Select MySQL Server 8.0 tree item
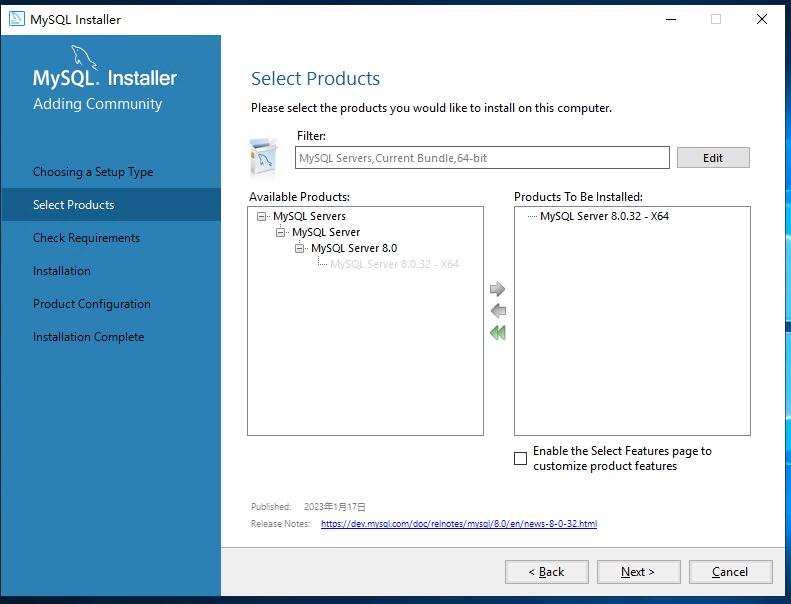The image size is (791, 604). [354, 248]
